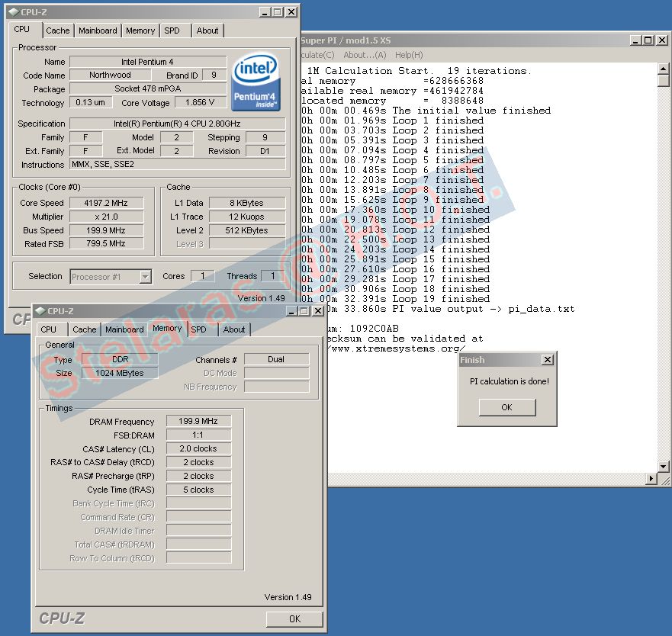Image resolution: width=672 pixels, height=636 pixels.
Task: Maximize the Super PI window
Action: point(648,40)
